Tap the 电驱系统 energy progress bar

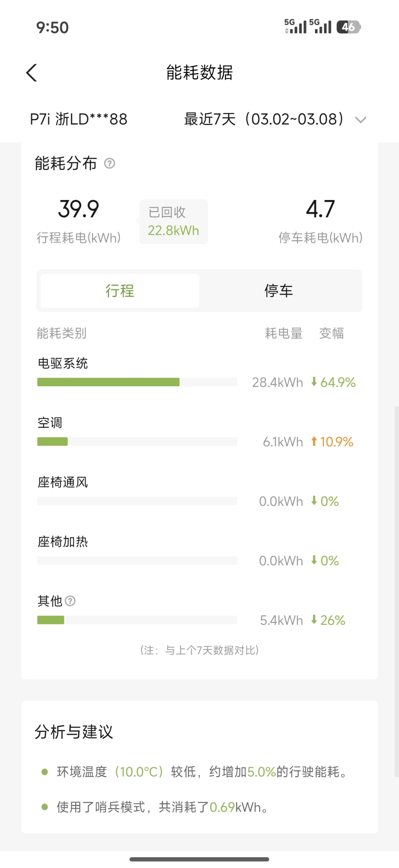pos(137,382)
